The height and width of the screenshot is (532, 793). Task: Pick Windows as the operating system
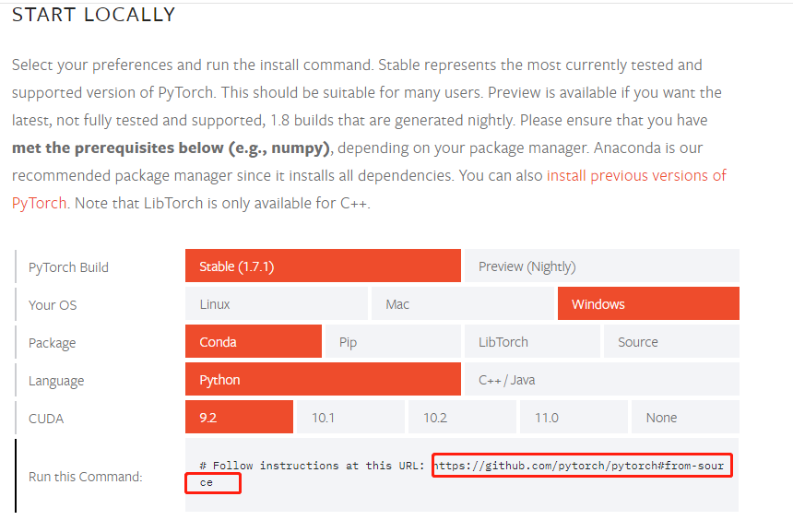click(647, 303)
